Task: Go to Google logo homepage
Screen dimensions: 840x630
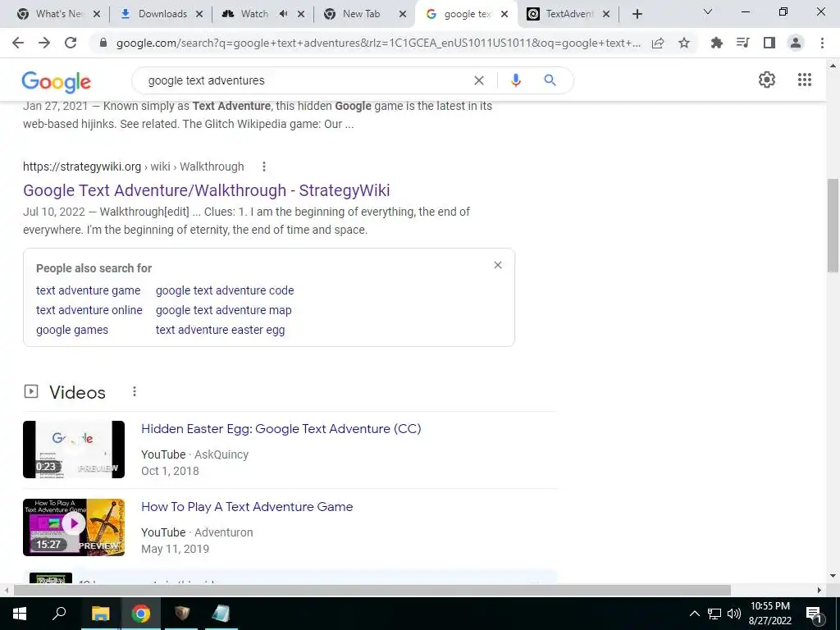Action: tap(57, 82)
